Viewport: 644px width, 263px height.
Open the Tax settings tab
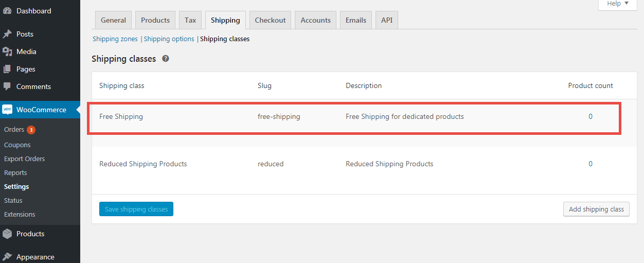point(190,20)
